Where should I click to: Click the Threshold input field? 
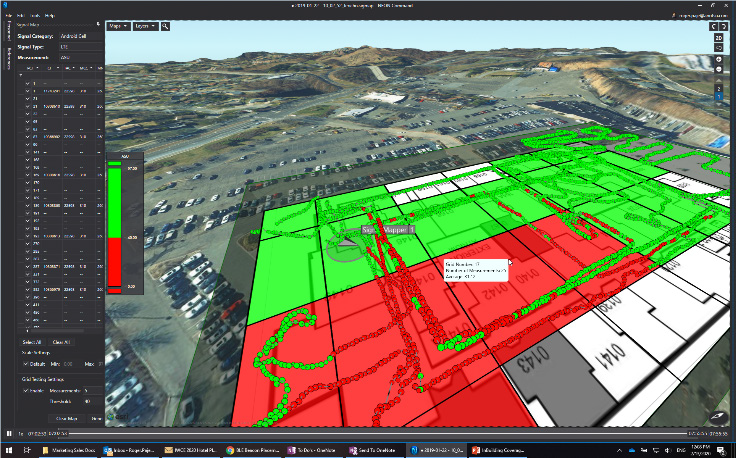tap(93, 402)
